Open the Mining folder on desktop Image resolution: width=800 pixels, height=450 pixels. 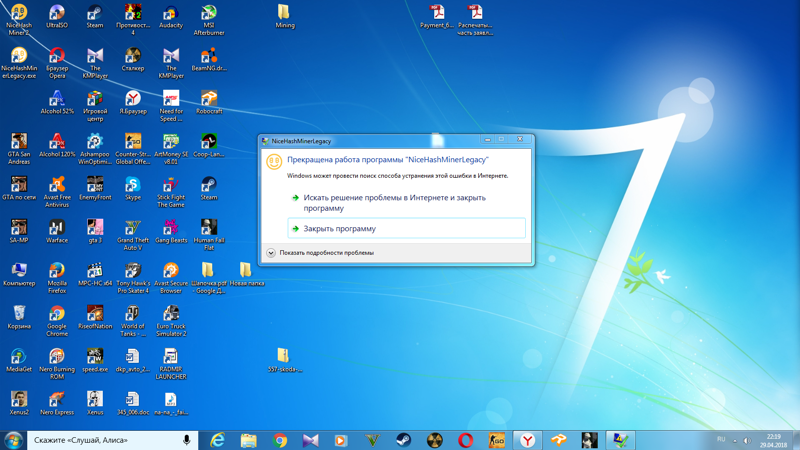click(284, 16)
